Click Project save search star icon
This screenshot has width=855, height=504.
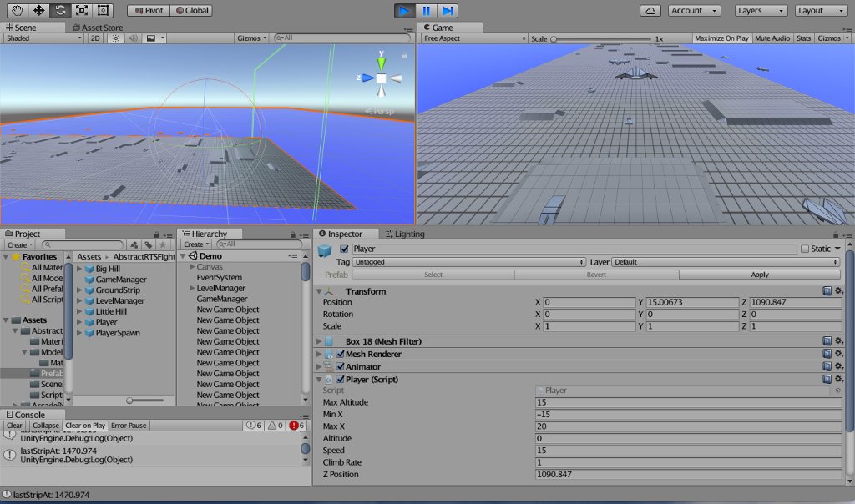[x=163, y=244]
